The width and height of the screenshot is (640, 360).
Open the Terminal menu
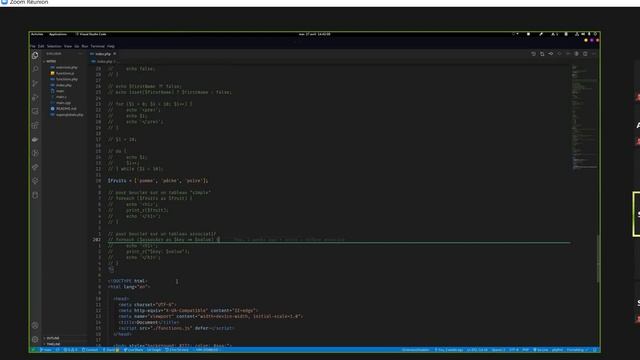(x=98, y=46)
